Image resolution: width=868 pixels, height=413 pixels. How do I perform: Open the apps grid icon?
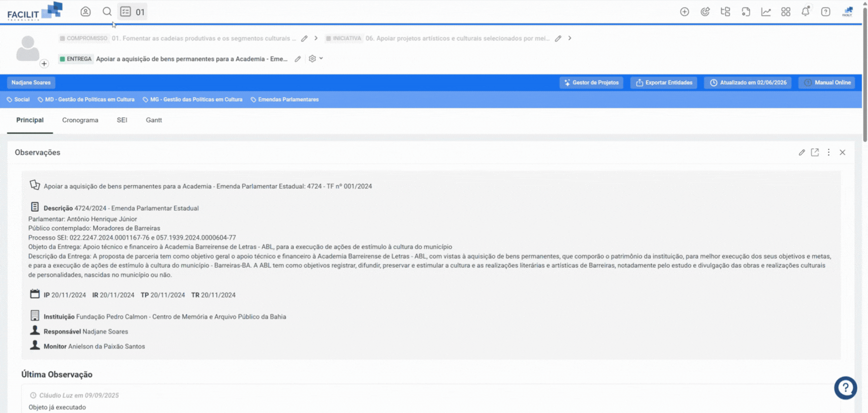(x=785, y=12)
